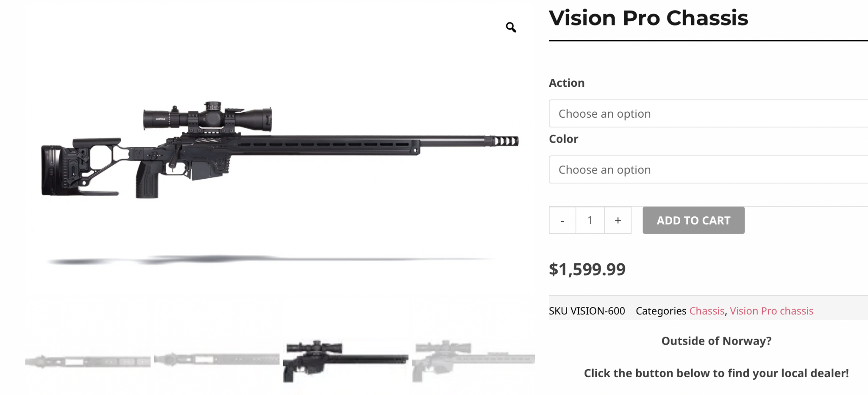The width and height of the screenshot is (868, 395).
Task: Click the main rifle product image
Action: 280,148
